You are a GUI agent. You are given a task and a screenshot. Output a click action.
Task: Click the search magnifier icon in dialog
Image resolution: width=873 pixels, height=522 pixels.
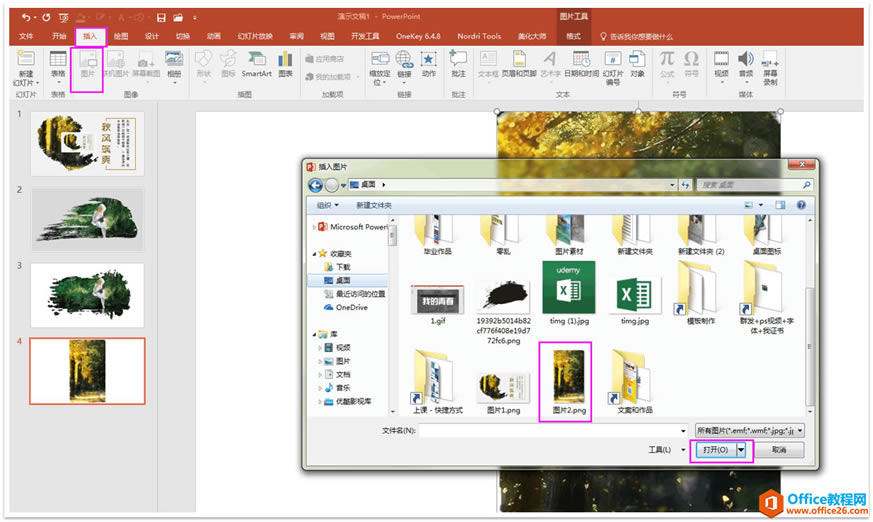(806, 185)
